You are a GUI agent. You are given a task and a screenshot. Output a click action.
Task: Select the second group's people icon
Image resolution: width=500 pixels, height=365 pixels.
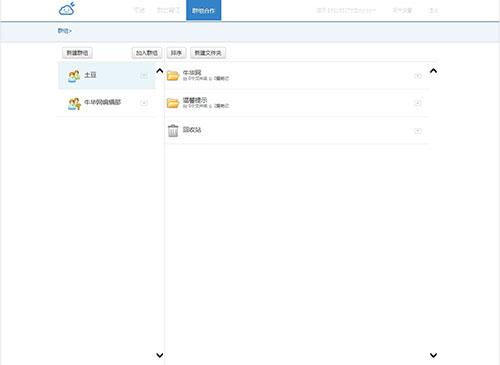click(x=74, y=104)
